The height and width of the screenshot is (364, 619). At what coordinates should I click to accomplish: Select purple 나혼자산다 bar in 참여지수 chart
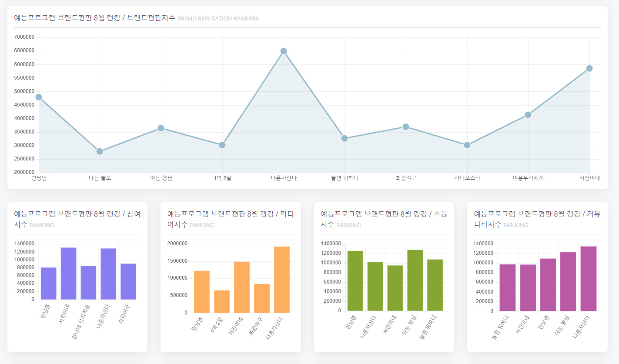tap(108, 274)
